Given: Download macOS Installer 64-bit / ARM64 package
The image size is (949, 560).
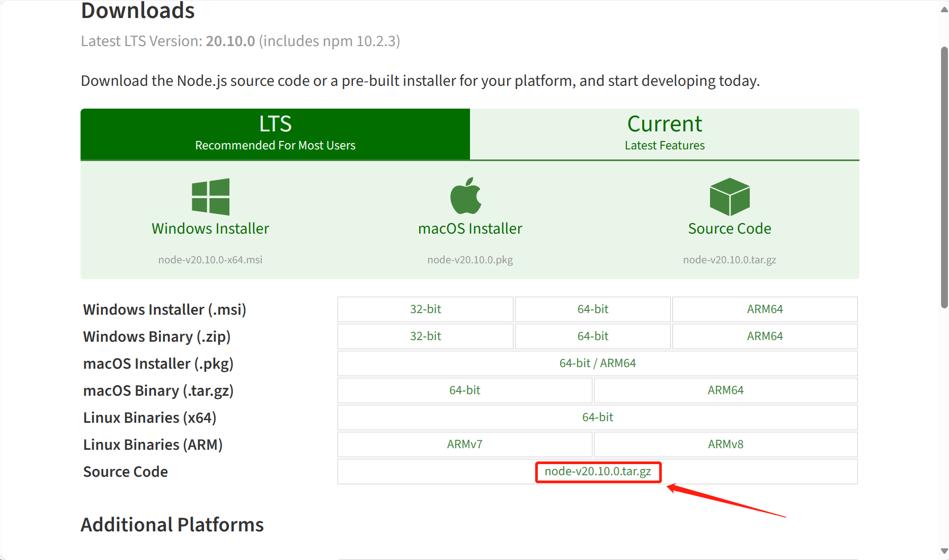Looking at the screenshot, I should tap(598, 363).
